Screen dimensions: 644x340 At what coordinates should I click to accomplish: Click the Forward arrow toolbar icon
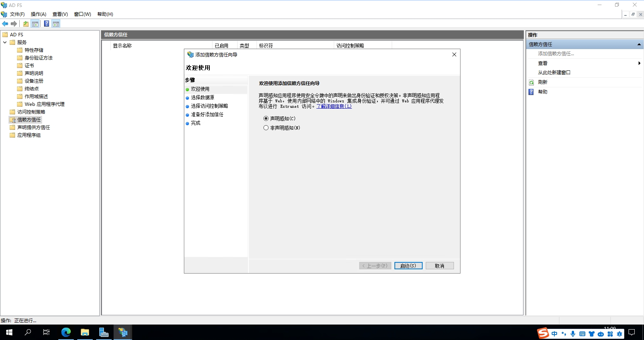(x=14, y=24)
